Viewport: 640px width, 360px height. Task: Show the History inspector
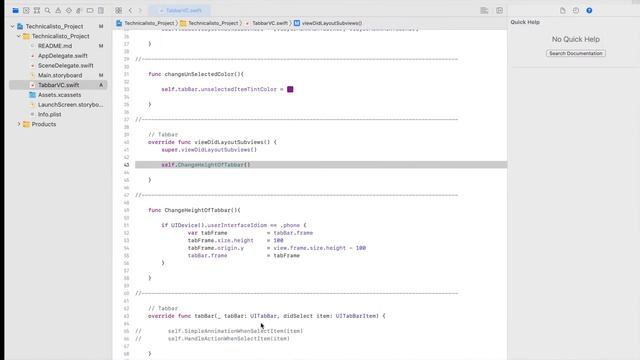(576, 11)
